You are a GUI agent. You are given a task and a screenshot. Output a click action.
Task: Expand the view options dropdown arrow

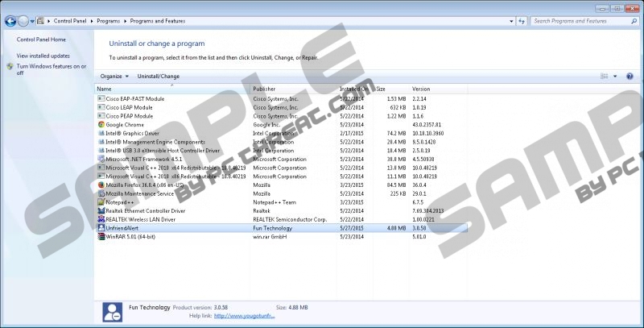[x=615, y=77]
